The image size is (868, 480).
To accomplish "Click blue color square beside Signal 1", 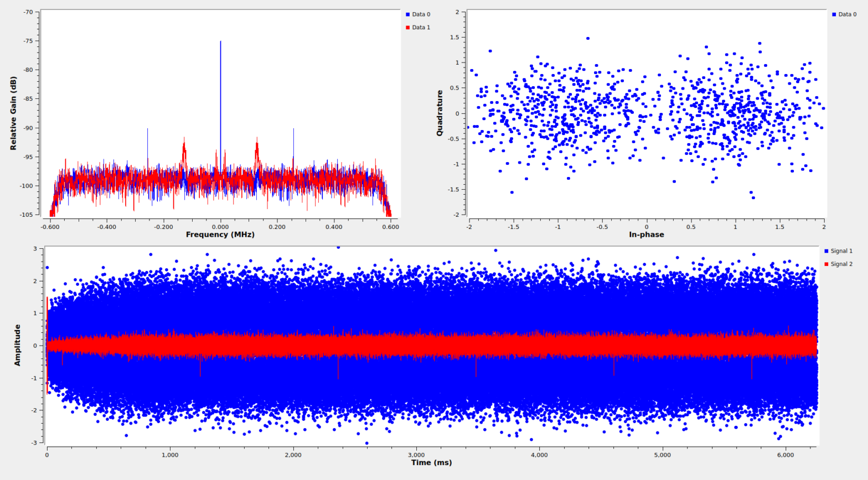I will point(826,251).
